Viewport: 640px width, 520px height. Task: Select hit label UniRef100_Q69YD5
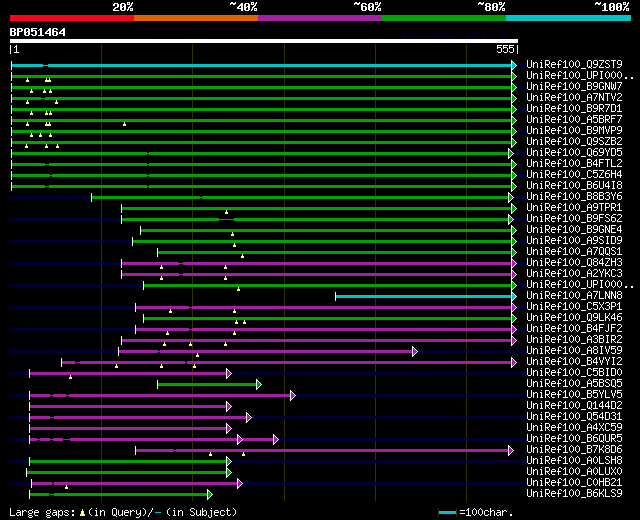pos(574,152)
